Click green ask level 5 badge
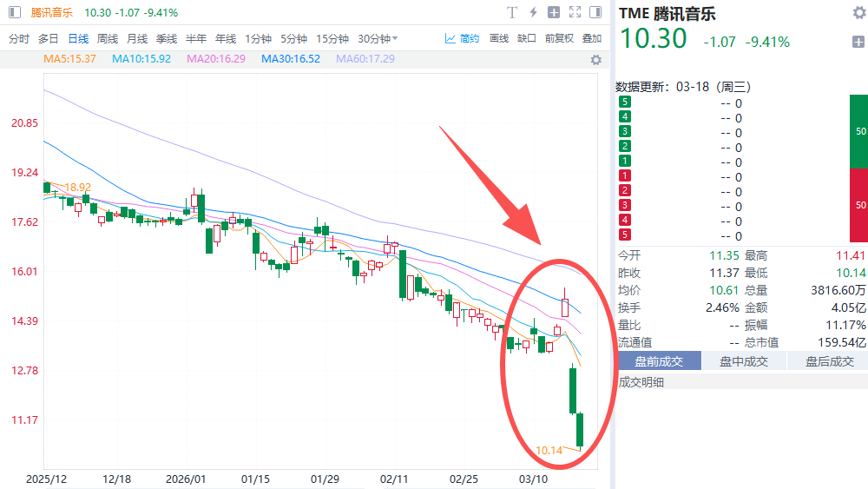 point(625,102)
